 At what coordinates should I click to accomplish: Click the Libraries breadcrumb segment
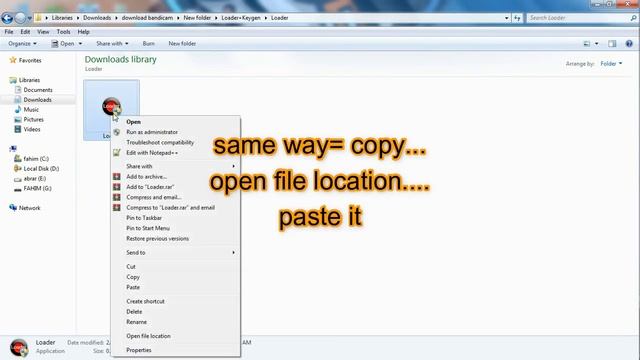(x=62, y=18)
